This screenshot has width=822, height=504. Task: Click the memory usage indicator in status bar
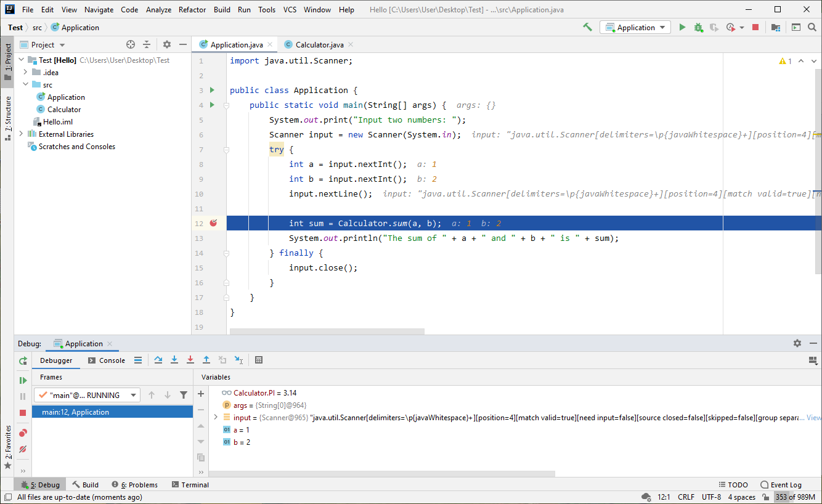point(795,497)
